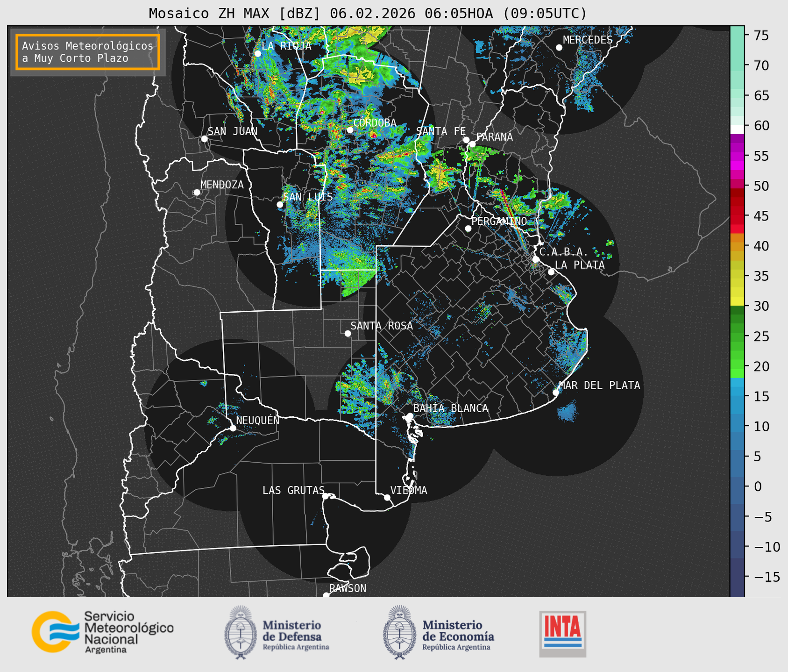Click the MERCEDES city marker dot
This screenshot has height=672, width=788.
(559, 48)
